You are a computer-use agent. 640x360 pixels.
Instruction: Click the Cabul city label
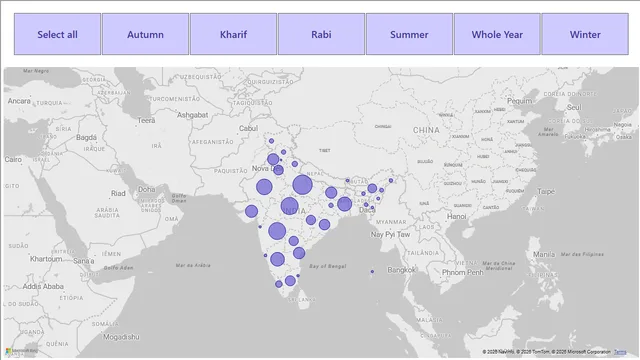pyautogui.click(x=248, y=128)
